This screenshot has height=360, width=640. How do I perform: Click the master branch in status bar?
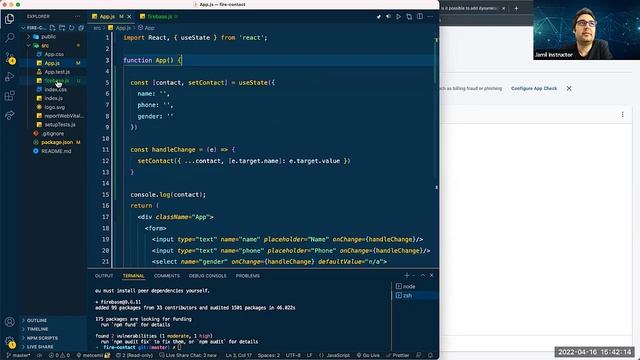coord(18,355)
